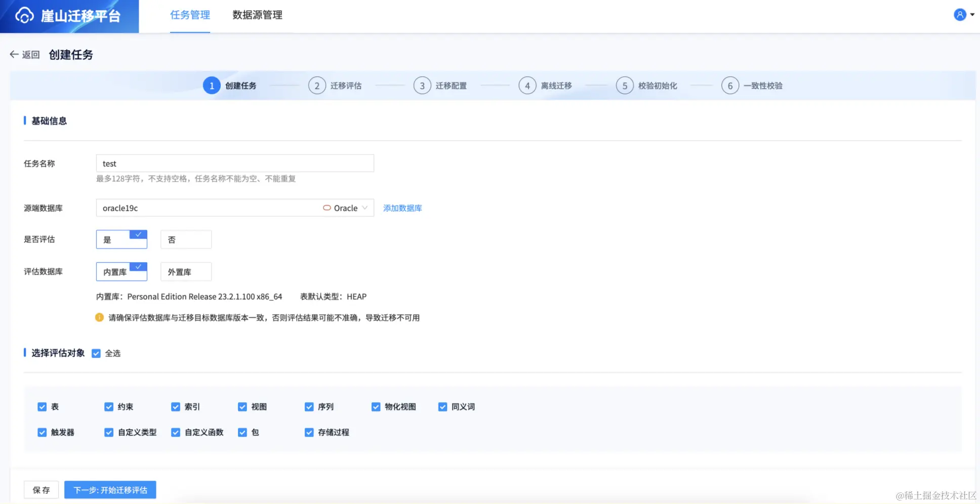Screen dimensions: 980x504
Task: Toggle the 自定义函数 checkbox
Action: (176, 432)
